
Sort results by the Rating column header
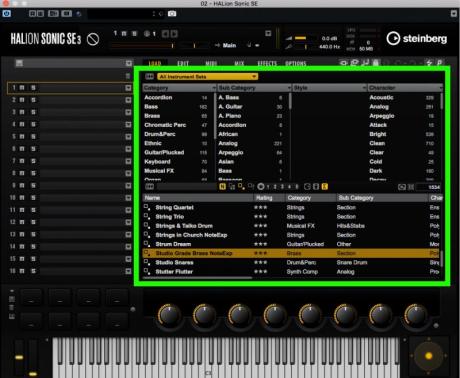pyautogui.click(x=264, y=198)
